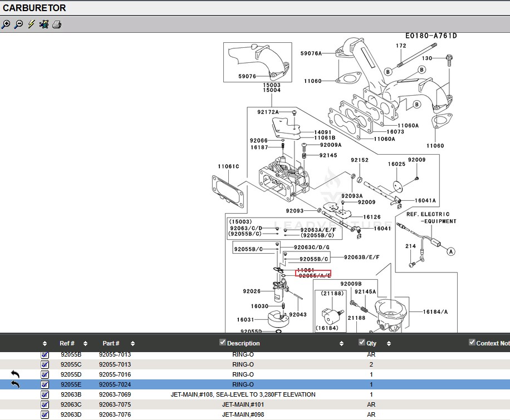Select the JET-MAIN,#101 row description
This screenshot has height=420, width=510.
click(x=243, y=404)
